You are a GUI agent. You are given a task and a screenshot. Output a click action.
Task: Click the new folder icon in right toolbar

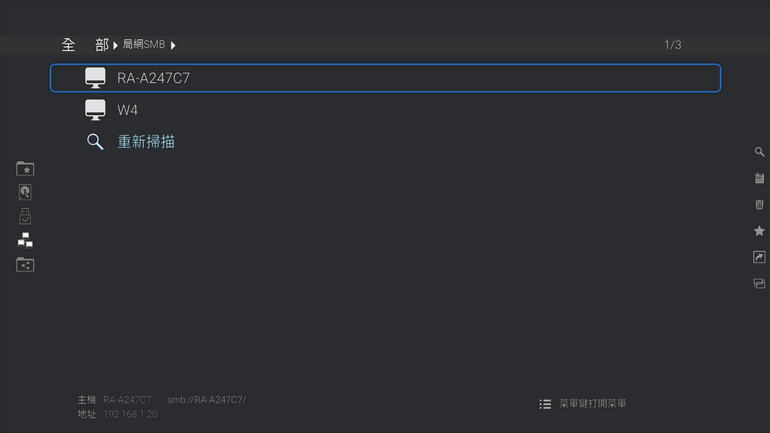(x=759, y=178)
